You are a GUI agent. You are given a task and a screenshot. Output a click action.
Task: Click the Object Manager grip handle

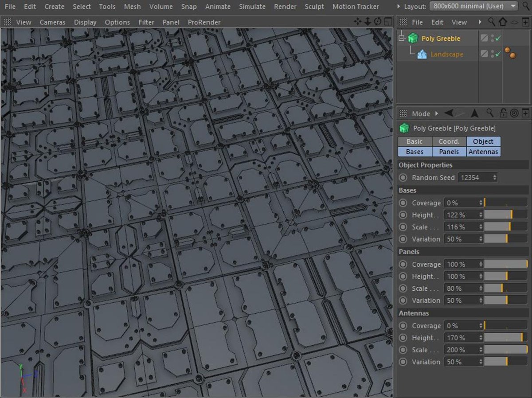tap(403, 22)
